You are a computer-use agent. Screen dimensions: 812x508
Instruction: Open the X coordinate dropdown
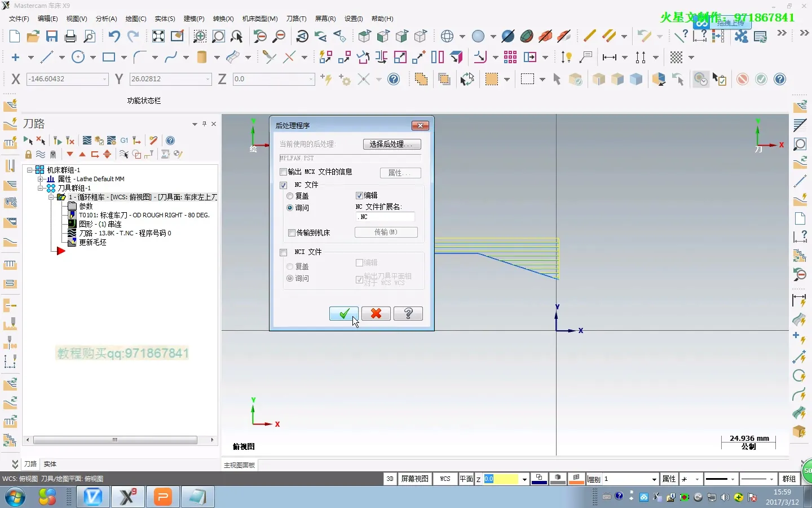105,80
